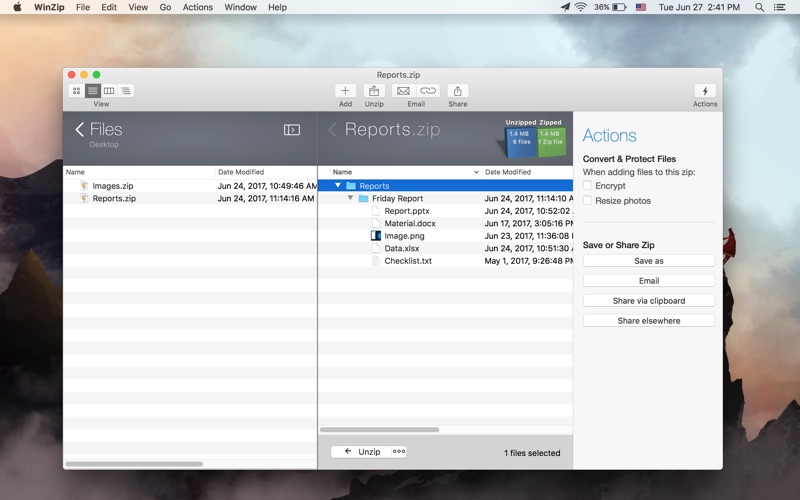Screen dimensions: 800x500
Task: Click the Share toolbar icon
Action: pyautogui.click(x=457, y=91)
